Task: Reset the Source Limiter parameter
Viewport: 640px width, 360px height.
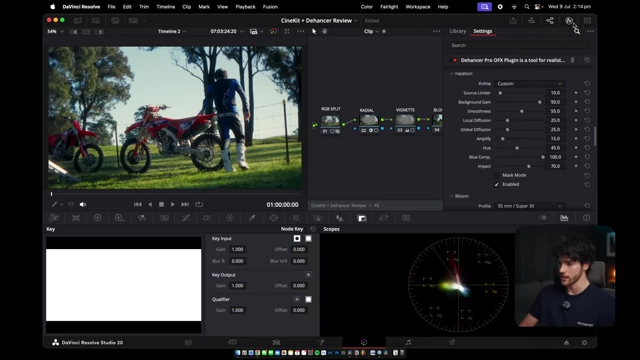Action: (587, 93)
